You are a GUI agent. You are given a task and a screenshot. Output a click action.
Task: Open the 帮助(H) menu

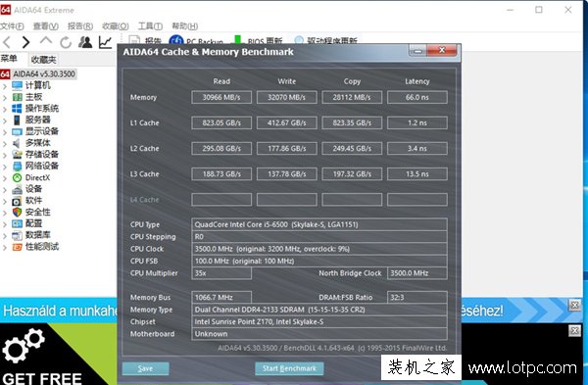click(x=185, y=26)
